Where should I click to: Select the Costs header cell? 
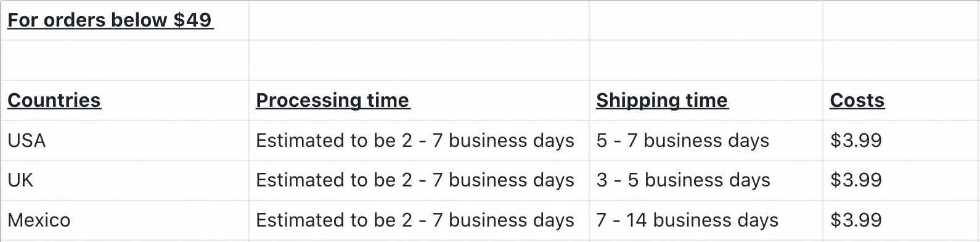pyautogui.click(x=901, y=100)
